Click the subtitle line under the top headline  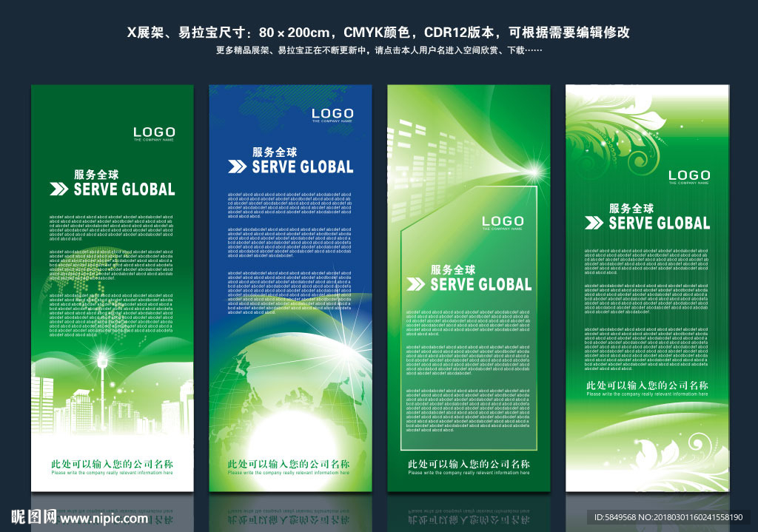378,51
